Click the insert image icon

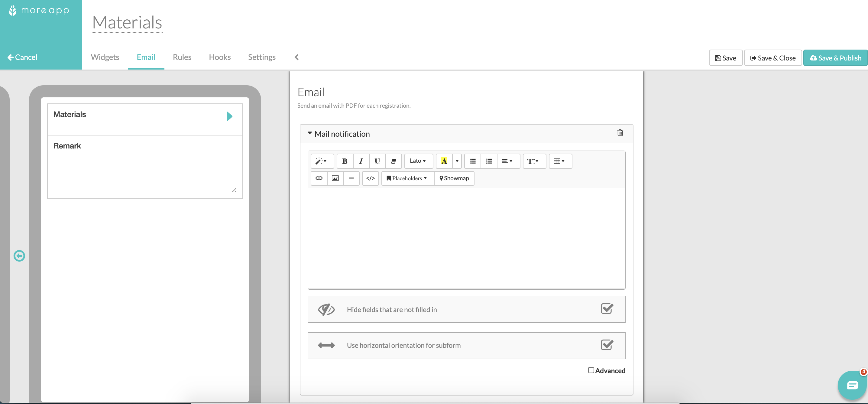pos(335,178)
